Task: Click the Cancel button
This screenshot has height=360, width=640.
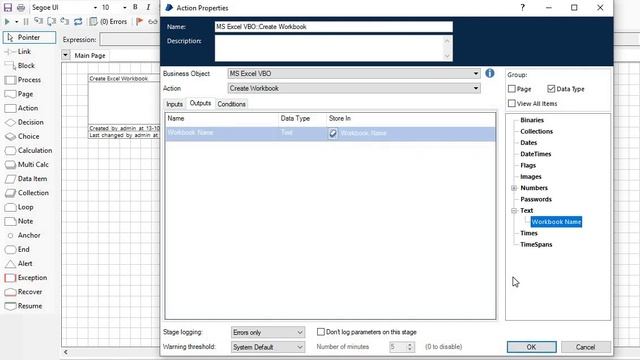Action: 586,347
